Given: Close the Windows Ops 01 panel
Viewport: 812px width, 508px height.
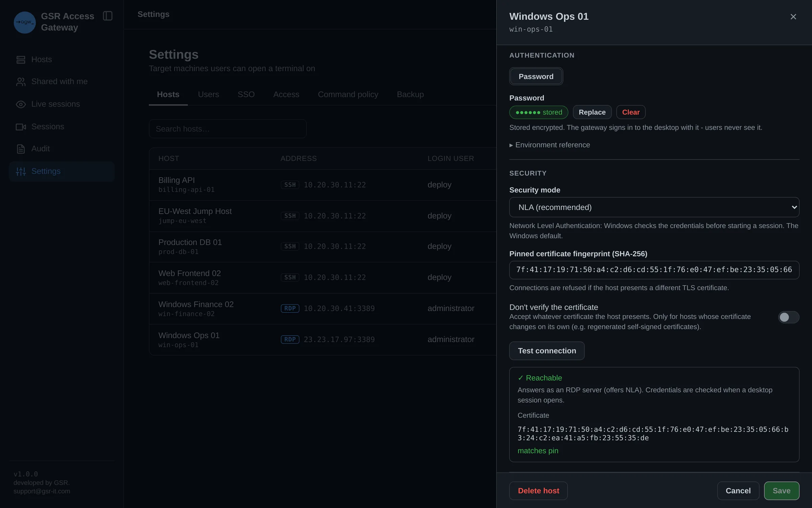Looking at the screenshot, I should click(793, 17).
